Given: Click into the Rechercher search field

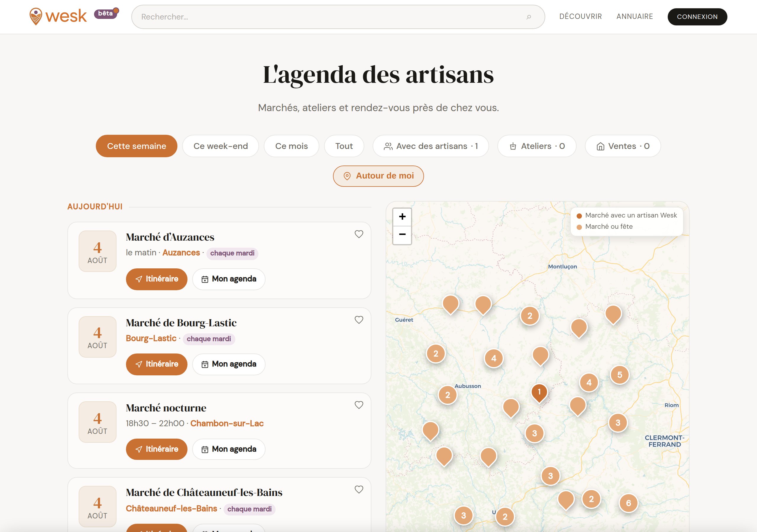Looking at the screenshot, I should pyautogui.click(x=338, y=17).
